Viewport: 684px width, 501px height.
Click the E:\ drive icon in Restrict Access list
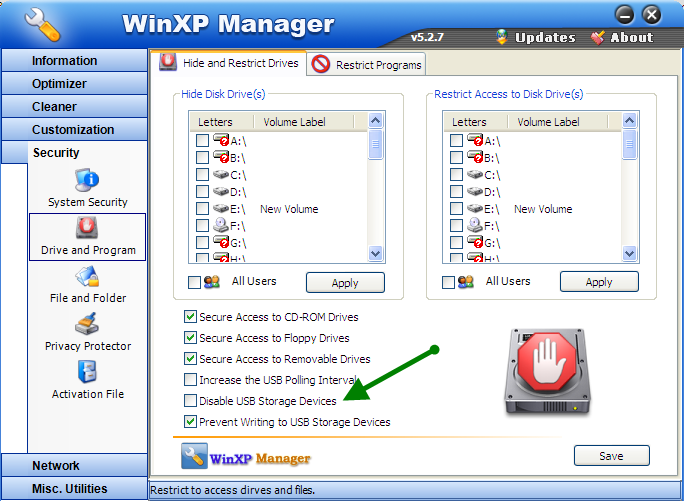point(475,209)
